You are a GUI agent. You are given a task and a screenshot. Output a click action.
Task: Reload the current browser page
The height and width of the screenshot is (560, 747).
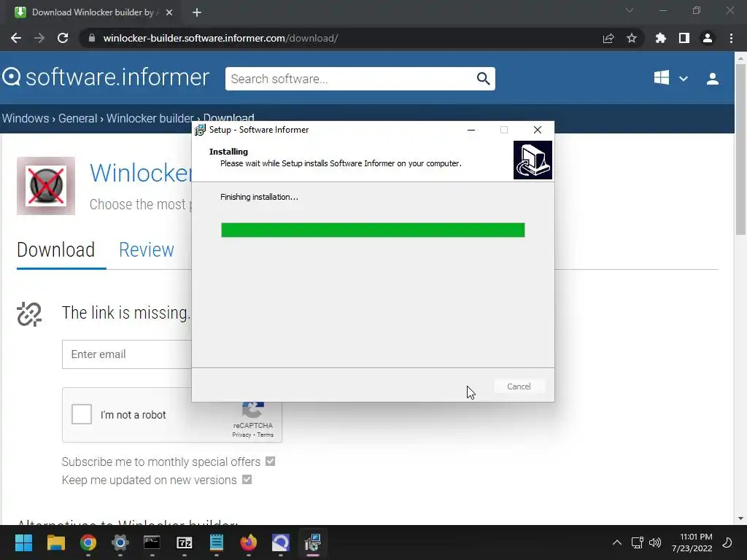pyautogui.click(x=63, y=38)
